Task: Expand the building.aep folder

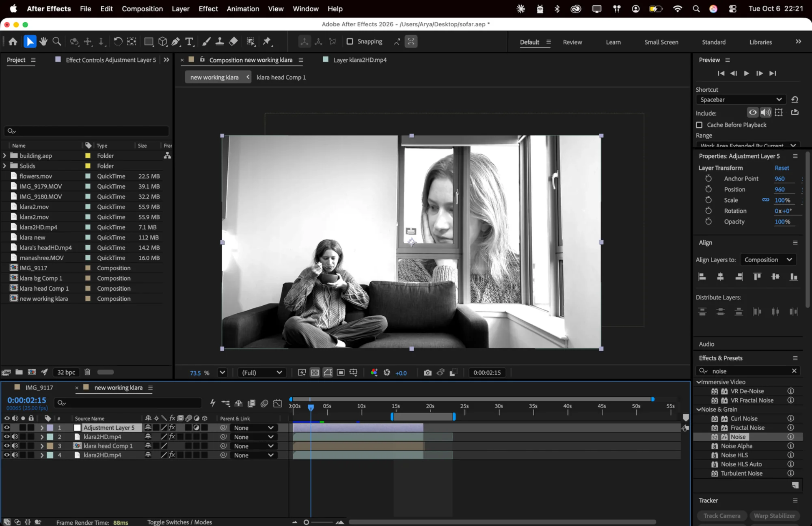Action: point(4,156)
